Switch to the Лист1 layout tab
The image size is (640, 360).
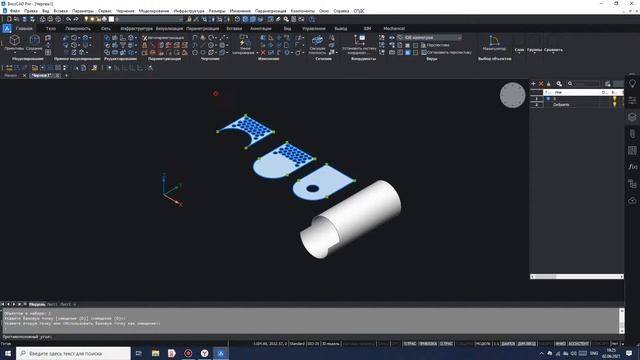52,304
